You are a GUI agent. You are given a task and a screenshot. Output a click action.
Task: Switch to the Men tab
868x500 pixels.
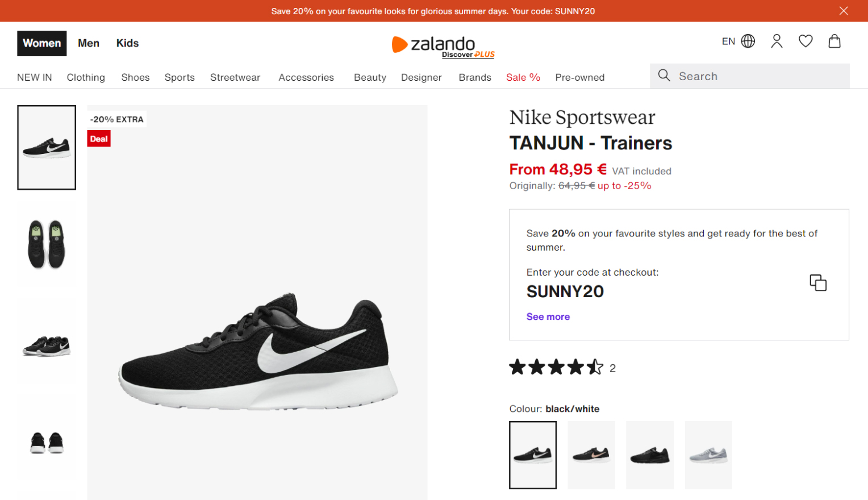89,43
